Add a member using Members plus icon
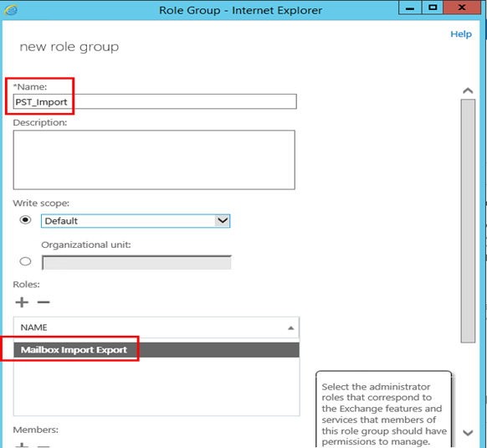Viewport: 487px width, 448px height. coord(22,445)
